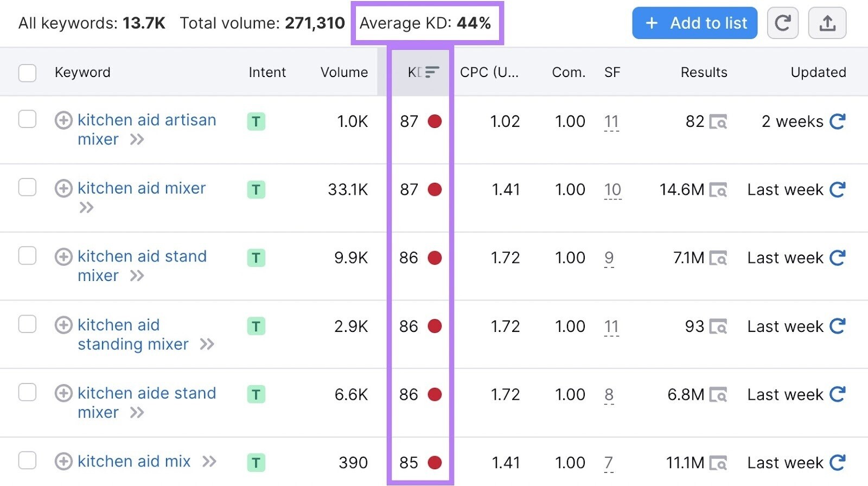Open the kitchen aid standing mixer keyword link

(x=133, y=334)
